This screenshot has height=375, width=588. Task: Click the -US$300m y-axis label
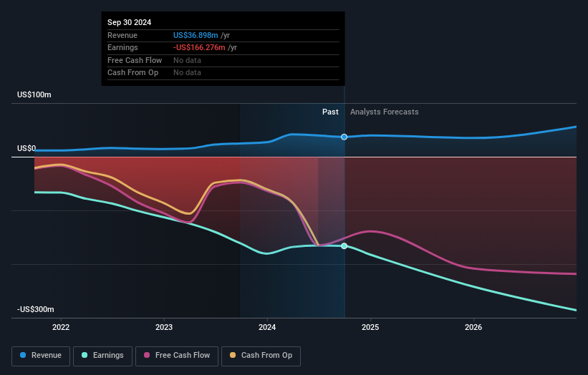[36, 309]
